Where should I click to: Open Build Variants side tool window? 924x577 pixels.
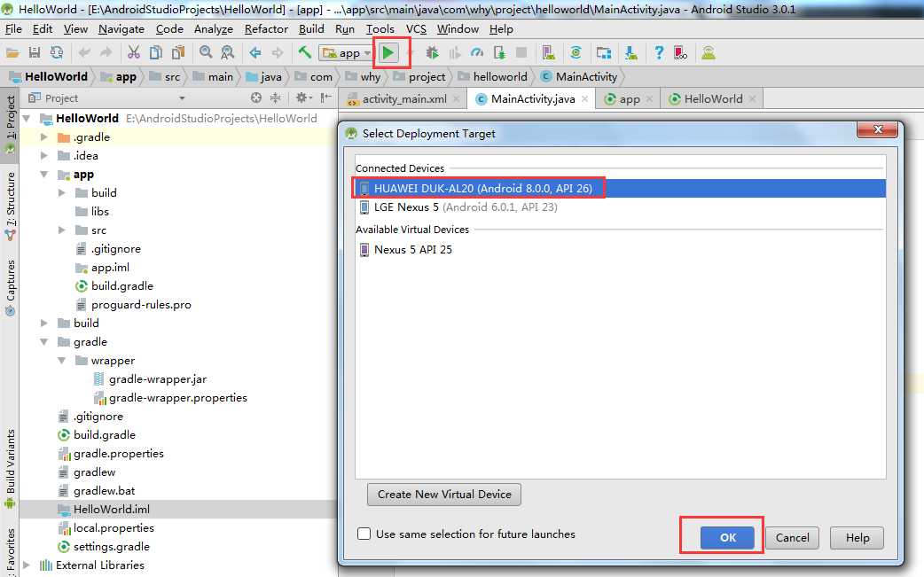click(10, 468)
